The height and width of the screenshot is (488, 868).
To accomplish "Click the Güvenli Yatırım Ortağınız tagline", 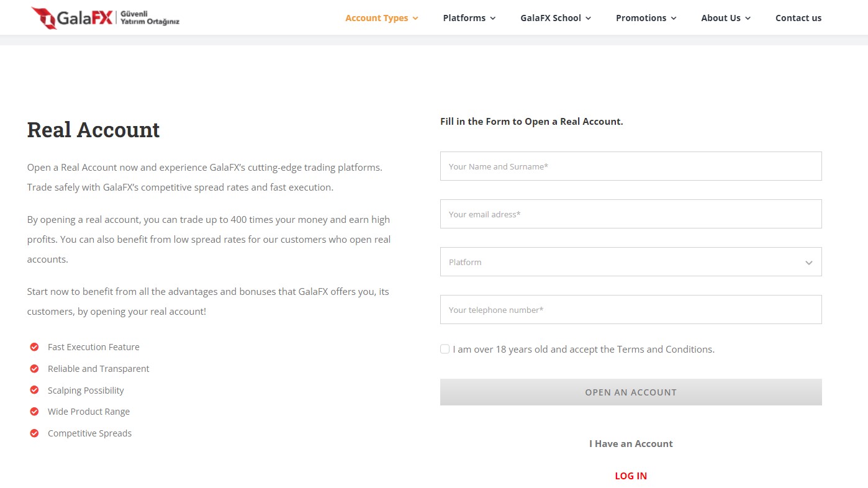I will point(150,18).
